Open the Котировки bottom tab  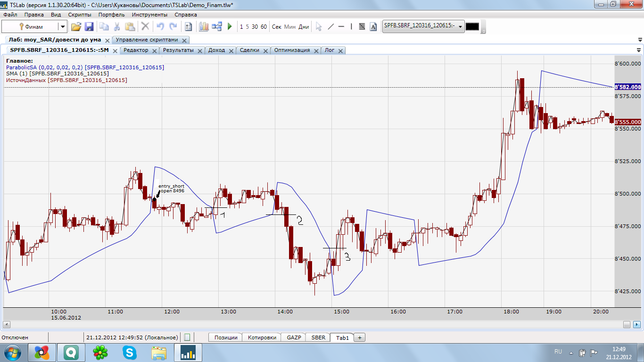click(x=262, y=337)
